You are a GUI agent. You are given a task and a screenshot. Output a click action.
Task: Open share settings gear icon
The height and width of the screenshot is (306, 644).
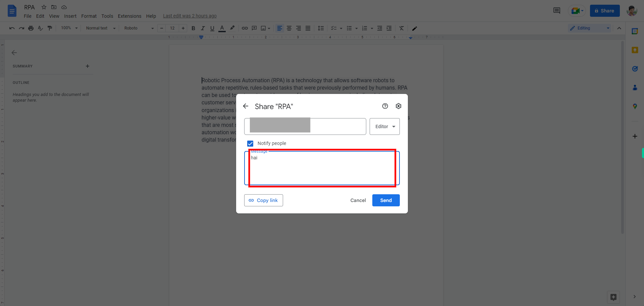(398, 106)
